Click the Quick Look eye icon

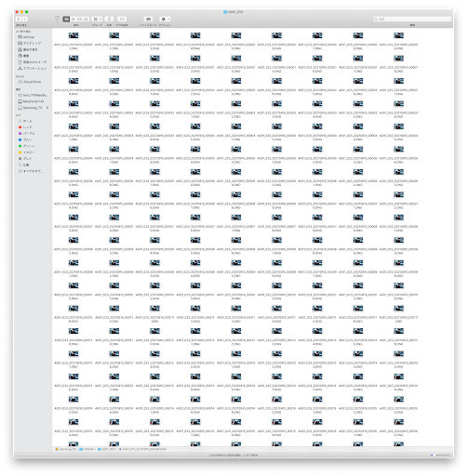[149, 20]
